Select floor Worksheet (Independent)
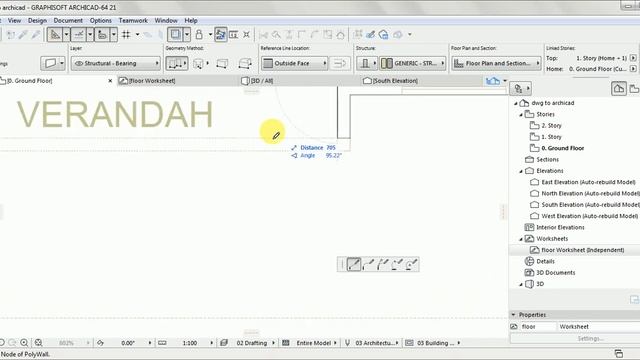 point(582,250)
